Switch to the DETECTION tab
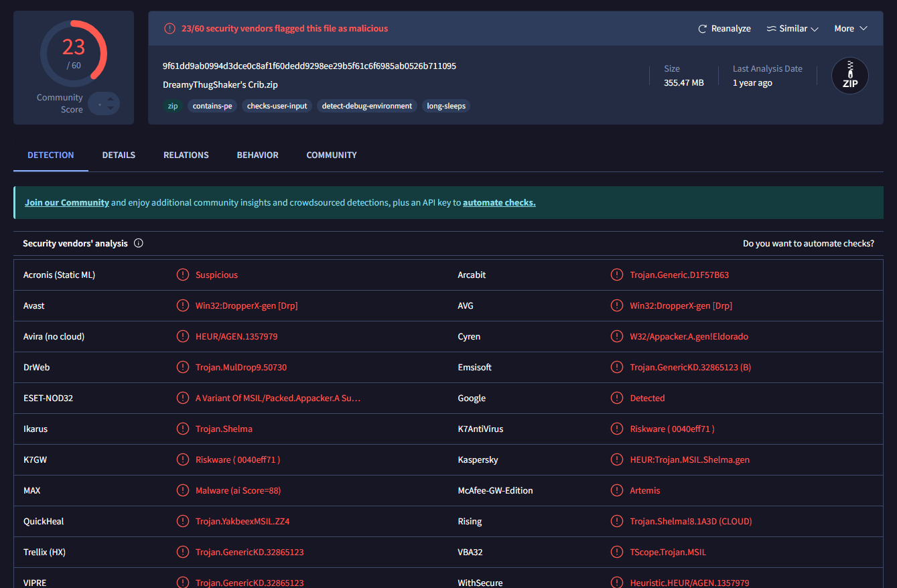The height and width of the screenshot is (588, 897). click(51, 155)
